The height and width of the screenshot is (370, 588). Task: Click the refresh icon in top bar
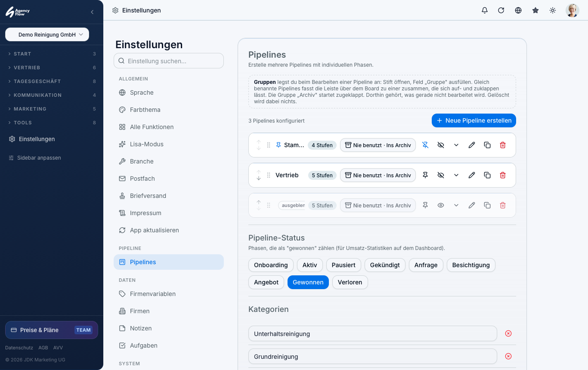pos(501,10)
